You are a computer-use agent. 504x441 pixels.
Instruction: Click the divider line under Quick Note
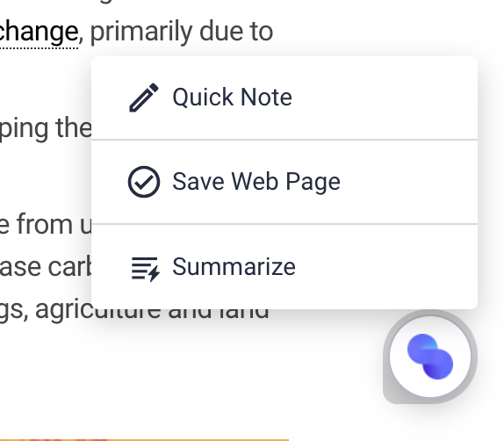click(284, 140)
